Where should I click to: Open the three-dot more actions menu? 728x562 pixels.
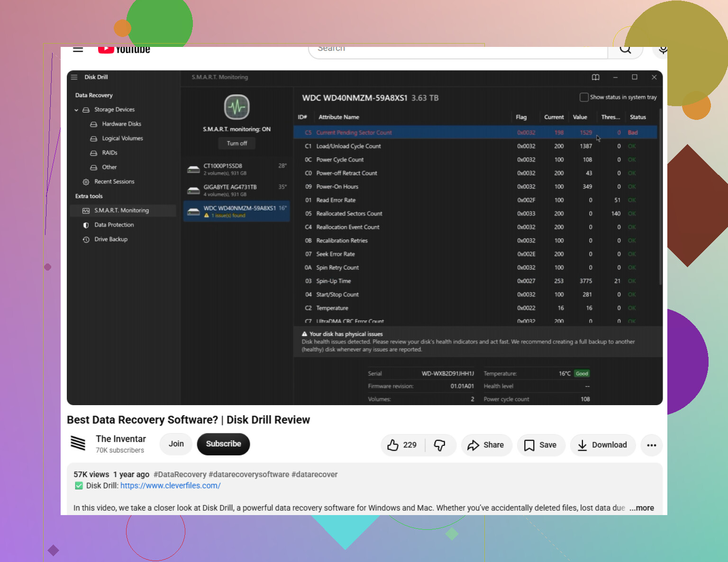tap(652, 445)
